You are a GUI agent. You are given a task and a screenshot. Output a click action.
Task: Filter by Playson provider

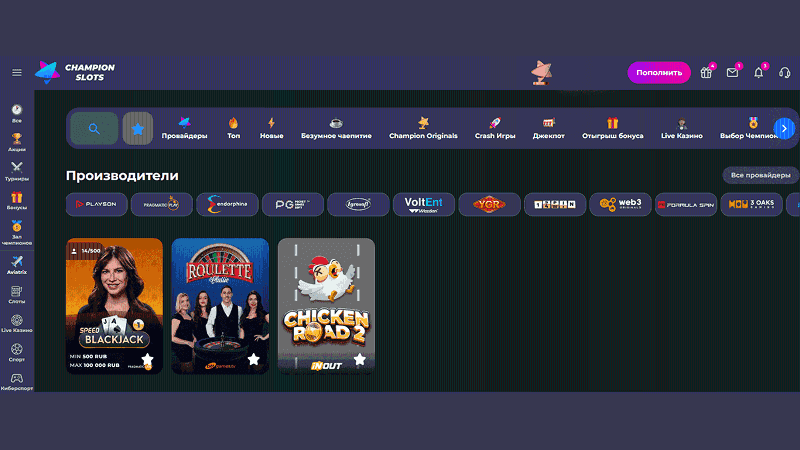pos(96,204)
